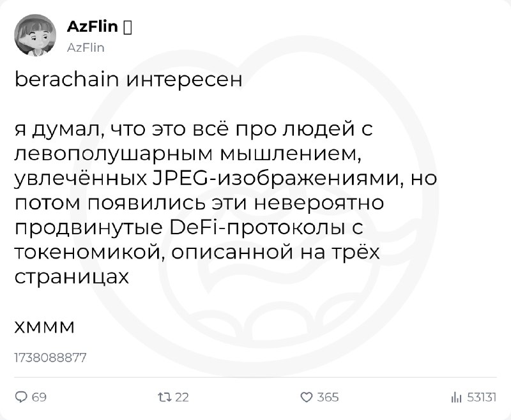Select the 53131 views count
This screenshot has width=511, height=420.
tap(482, 397)
